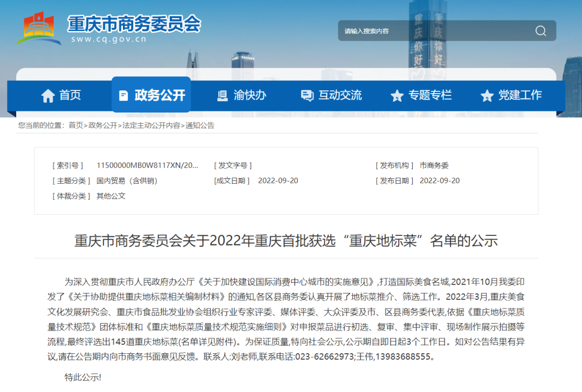Screen dimensions: 582x392
Task: Click 政务公开 breadcrumb link
Action: tap(102, 125)
